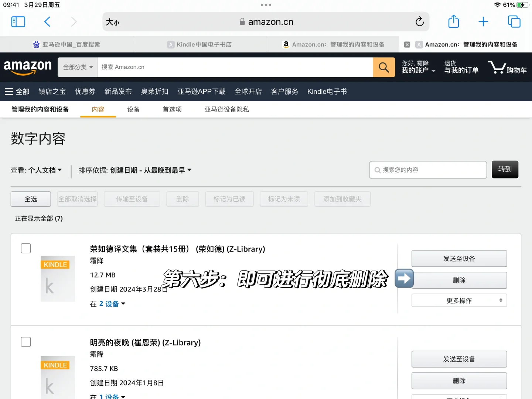
Task: Expand the 查看: 个人文档 dropdown
Action: coord(36,170)
